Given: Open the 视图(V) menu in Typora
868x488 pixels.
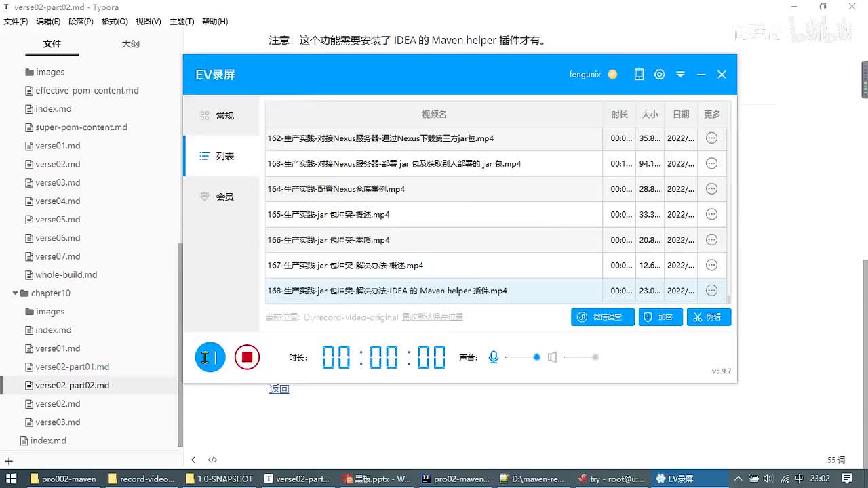Looking at the screenshot, I should point(149,22).
